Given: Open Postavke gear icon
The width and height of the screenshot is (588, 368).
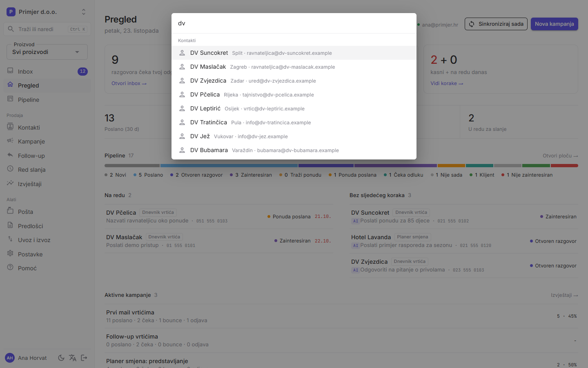Looking at the screenshot, I should tap(10, 254).
